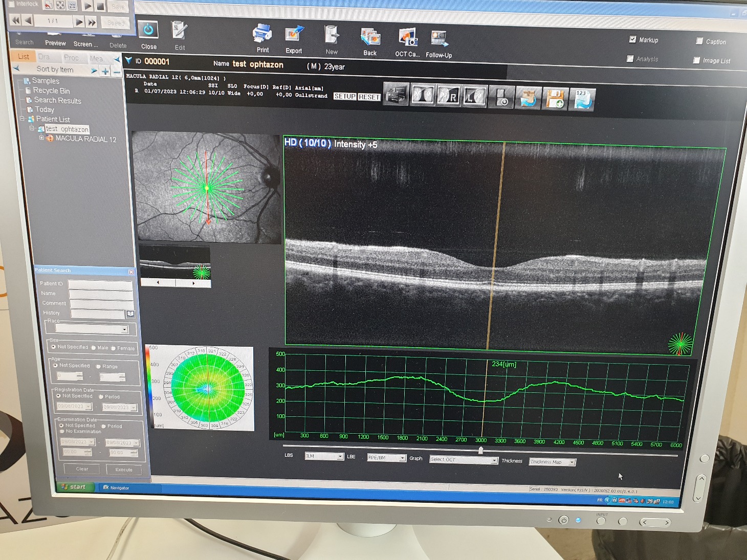The image size is (747, 560).
Task: Toggle the Interlock checkbox
Action: (x=11, y=4)
